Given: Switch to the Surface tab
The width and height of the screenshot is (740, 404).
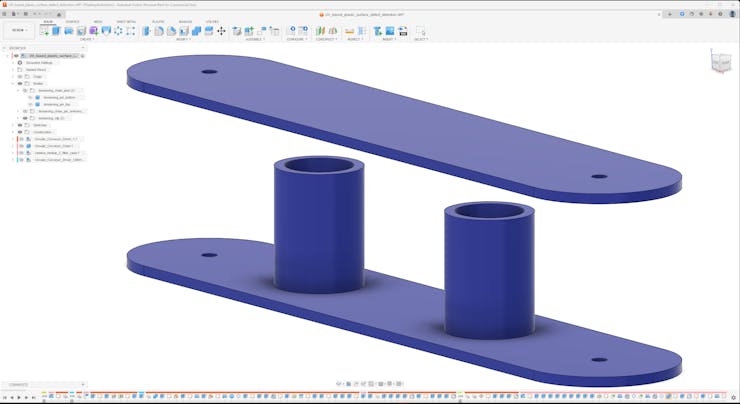Looking at the screenshot, I should [x=73, y=20].
